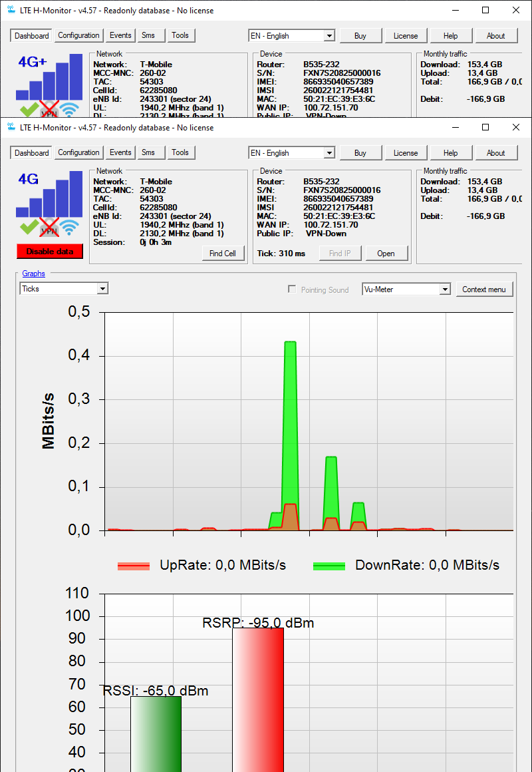Click the MAC address value in front window
Image resolution: width=532 pixels, height=772 pixels.
point(339,216)
